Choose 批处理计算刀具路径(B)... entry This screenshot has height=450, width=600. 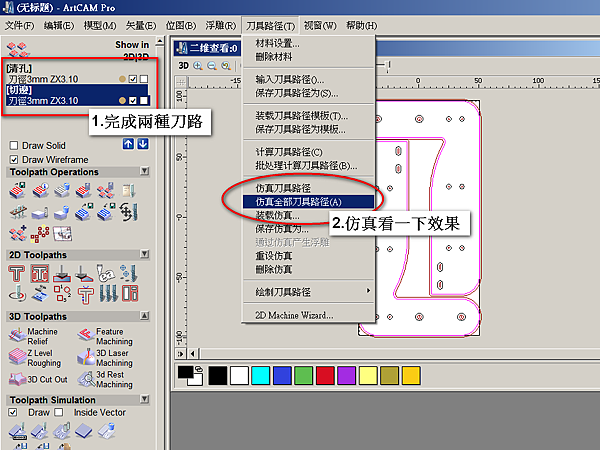tap(308, 166)
